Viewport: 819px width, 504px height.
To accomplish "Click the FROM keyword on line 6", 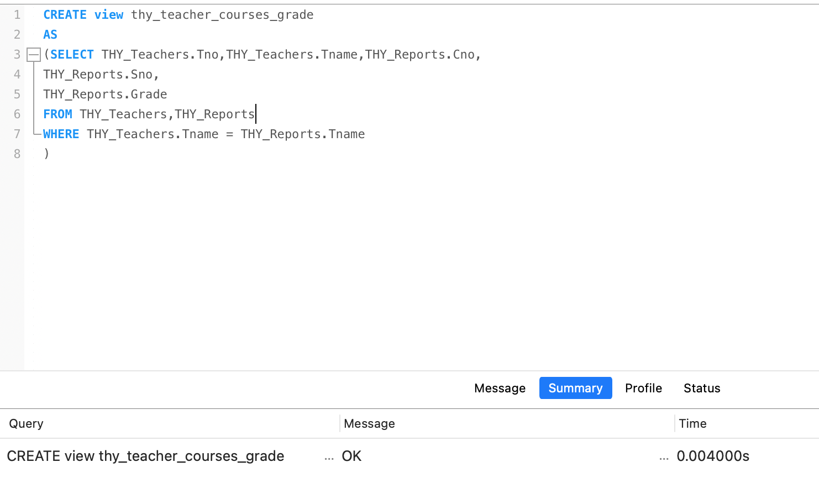I will click(x=57, y=114).
